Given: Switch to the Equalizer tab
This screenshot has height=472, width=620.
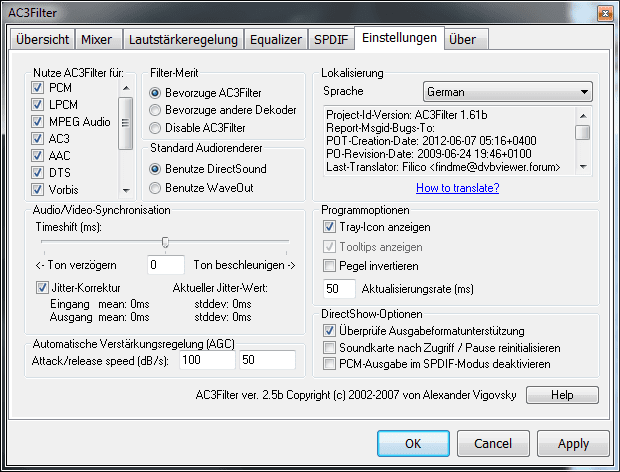Looking at the screenshot, I should click(x=276, y=40).
